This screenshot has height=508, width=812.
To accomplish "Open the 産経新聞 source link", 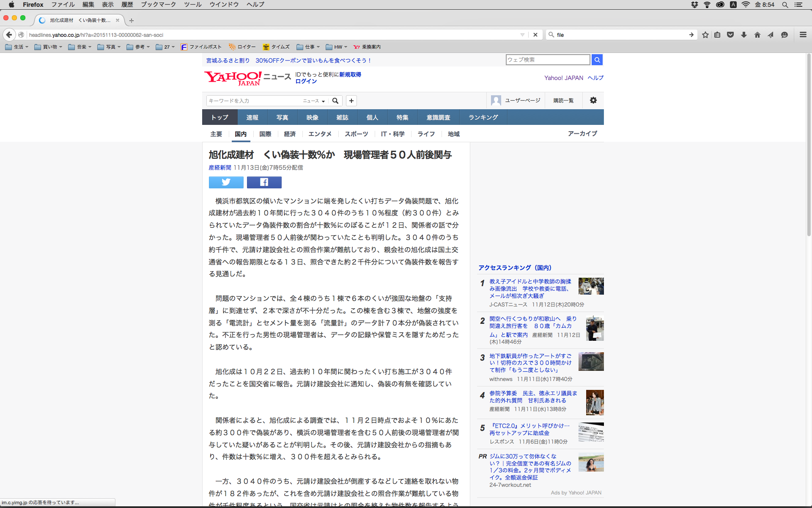I will click(x=219, y=168).
